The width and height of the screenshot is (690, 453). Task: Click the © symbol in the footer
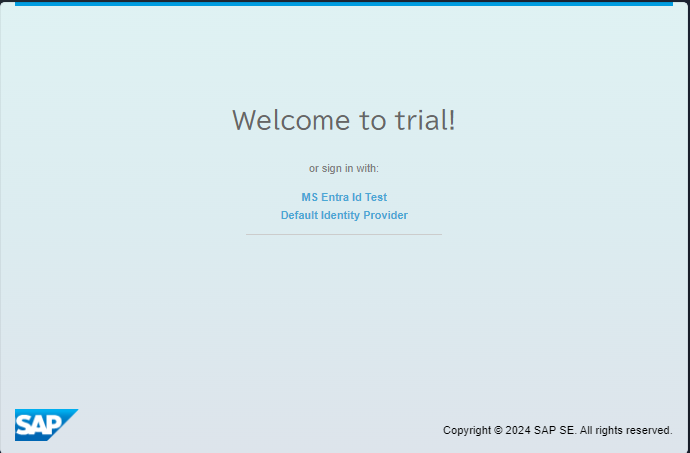pyautogui.click(x=498, y=430)
